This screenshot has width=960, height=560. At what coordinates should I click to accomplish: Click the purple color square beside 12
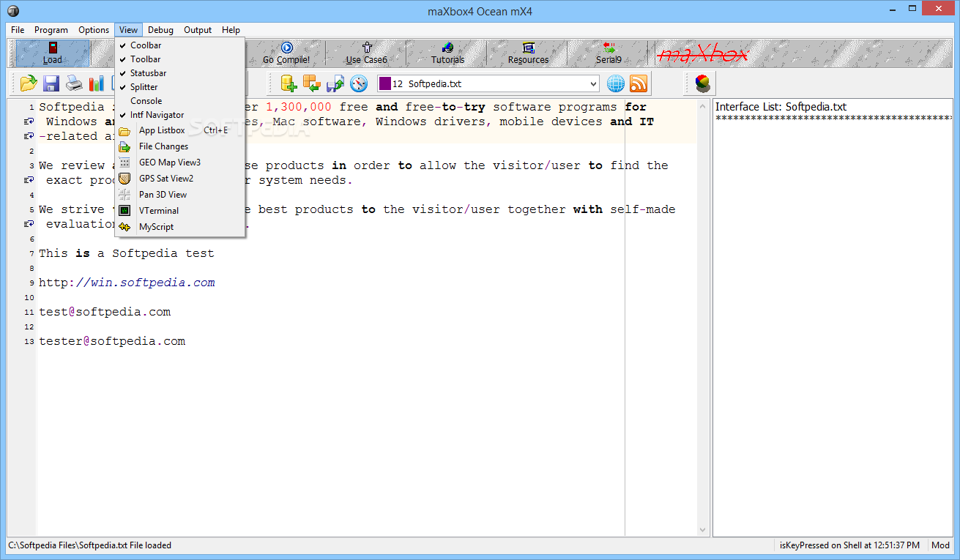click(x=384, y=83)
